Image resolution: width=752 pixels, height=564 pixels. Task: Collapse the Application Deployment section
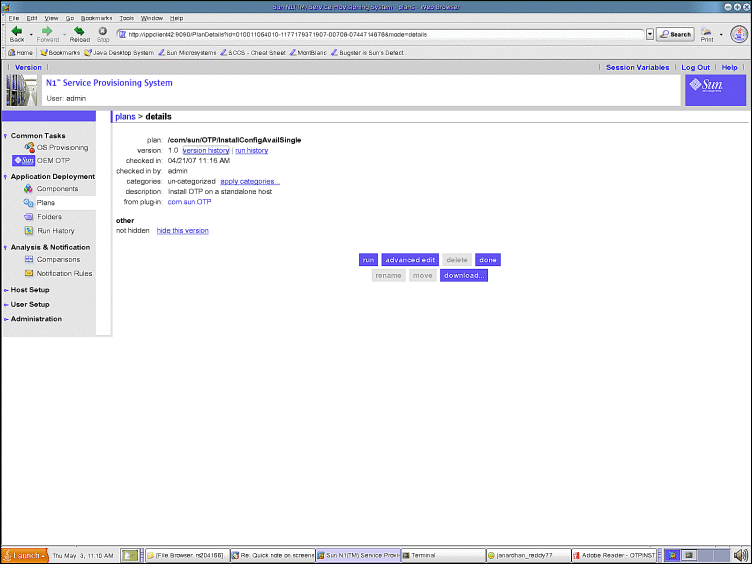5,177
